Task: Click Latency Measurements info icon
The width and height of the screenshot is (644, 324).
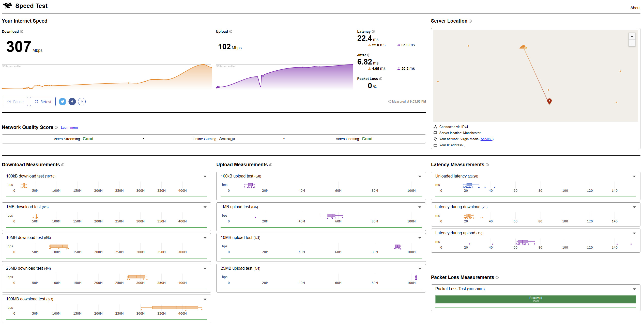Action: click(x=487, y=165)
